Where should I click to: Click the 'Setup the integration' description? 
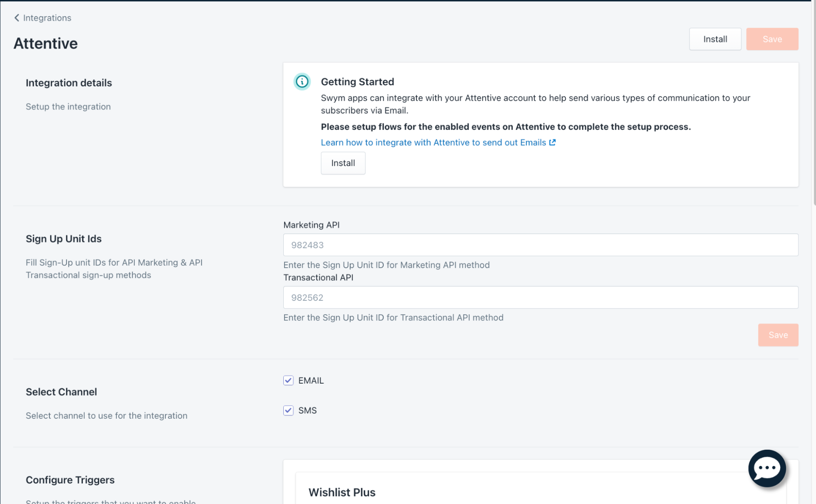point(68,107)
